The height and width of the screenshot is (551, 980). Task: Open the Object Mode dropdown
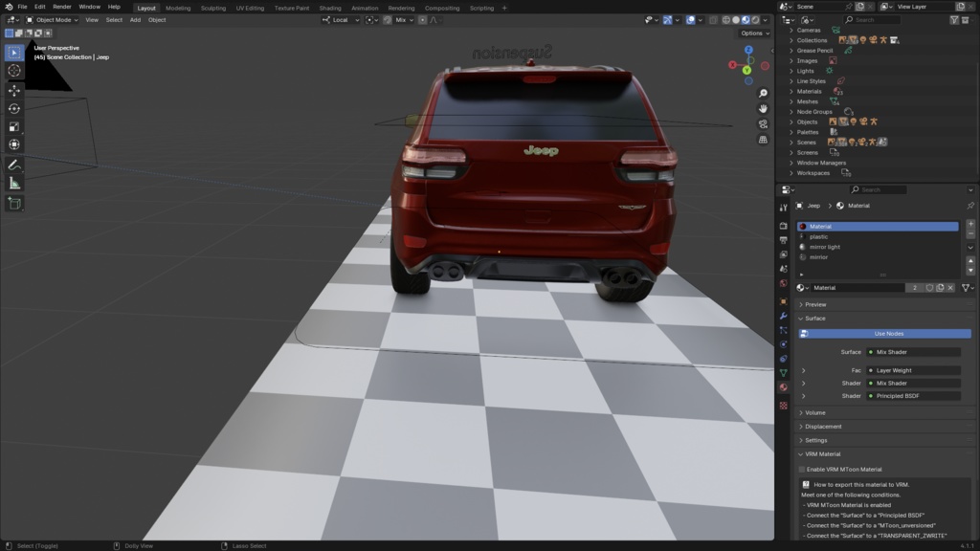tap(52, 20)
